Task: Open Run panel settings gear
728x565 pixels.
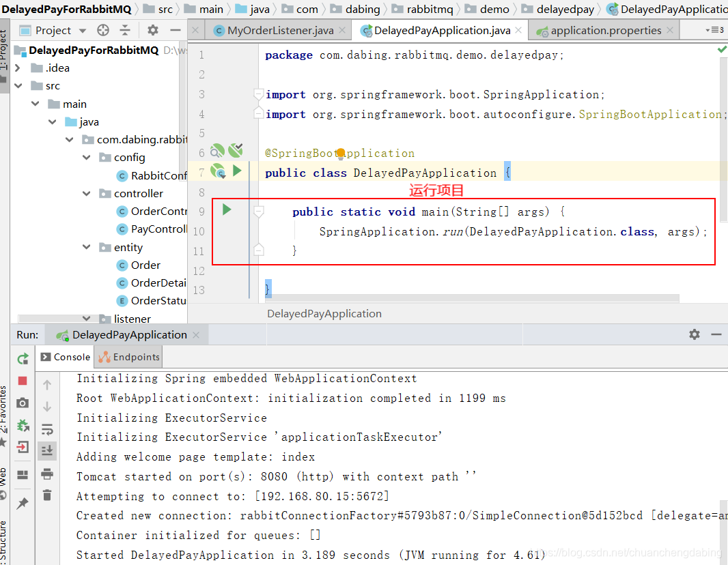Action: 694,334
